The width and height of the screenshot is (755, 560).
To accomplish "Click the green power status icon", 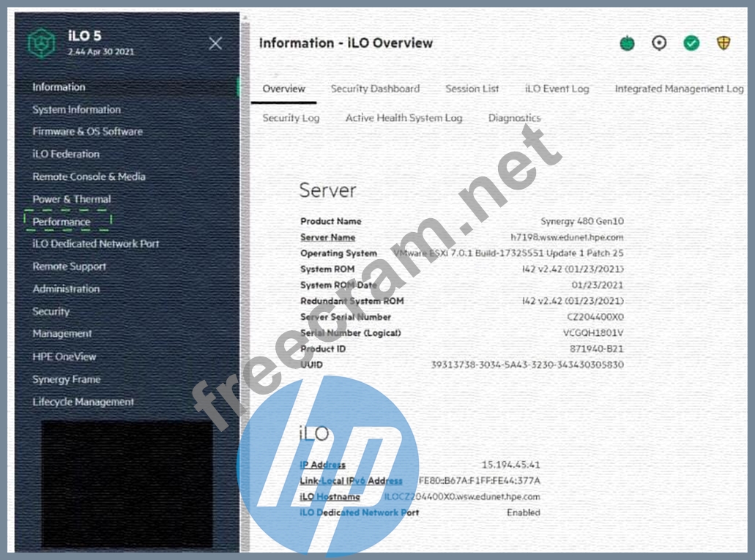I will click(627, 44).
